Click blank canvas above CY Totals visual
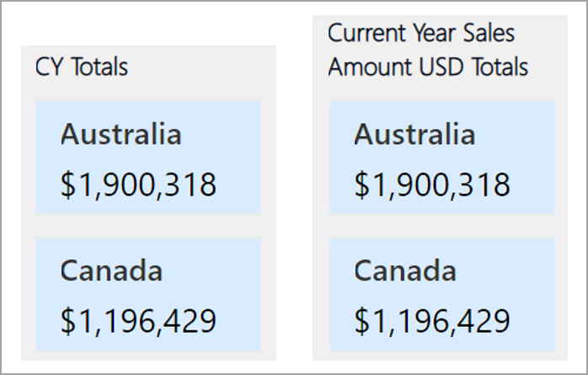Image resolution: width=588 pixels, height=375 pixels. (148, 24)
